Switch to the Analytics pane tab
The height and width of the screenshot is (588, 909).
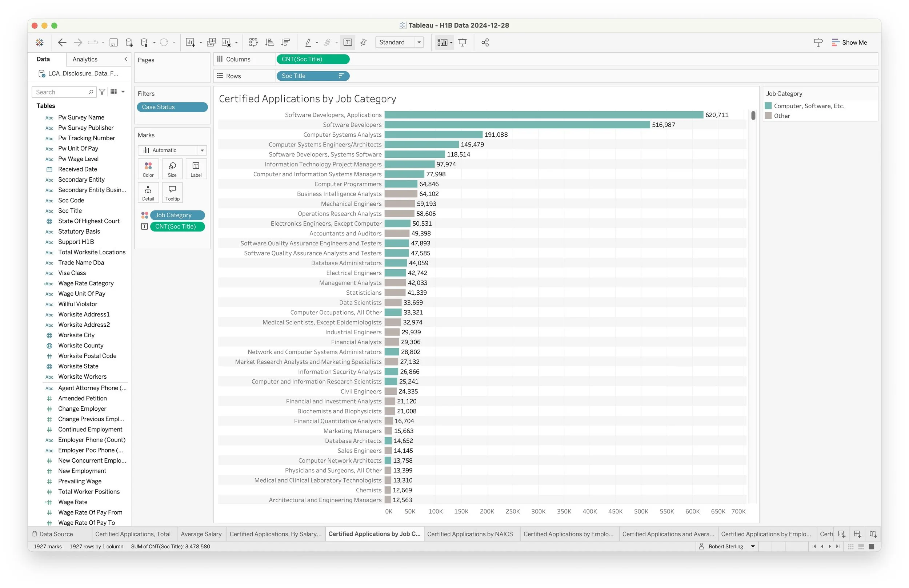pos(85,59)
